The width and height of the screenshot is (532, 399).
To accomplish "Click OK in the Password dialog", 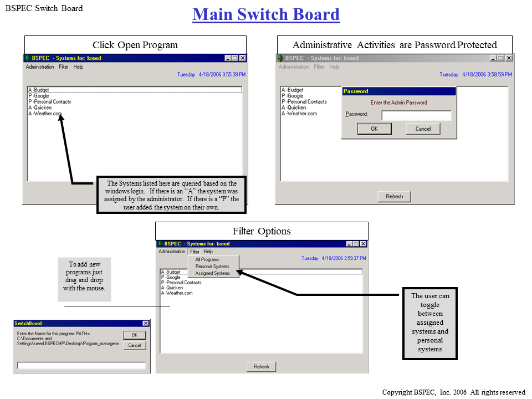I will tap(374, 129).
